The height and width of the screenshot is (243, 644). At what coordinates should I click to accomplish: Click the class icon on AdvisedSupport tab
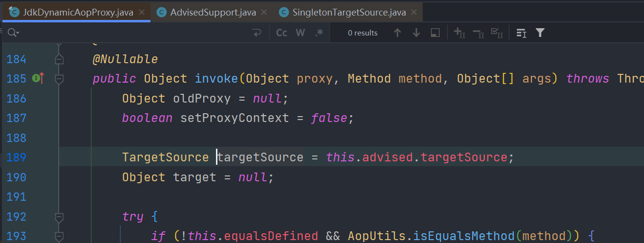click(x=161, y=12)
